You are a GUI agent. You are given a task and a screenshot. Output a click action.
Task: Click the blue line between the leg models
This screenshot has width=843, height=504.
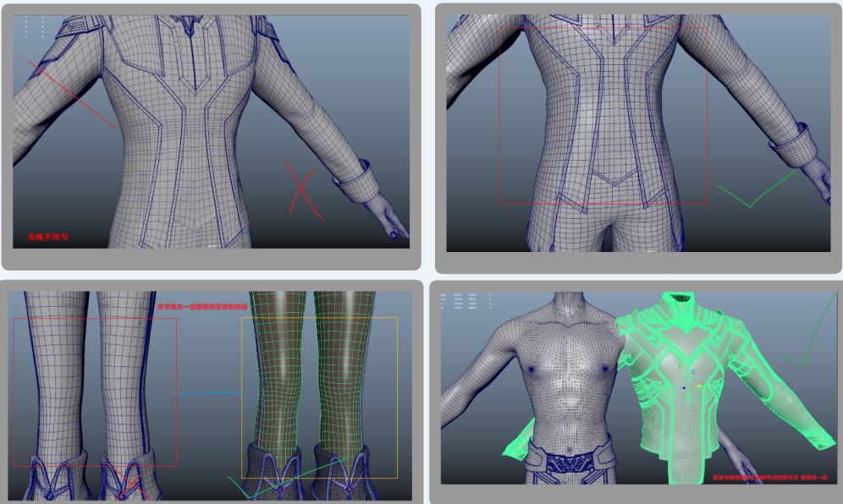pyautogui.click(x=209, y=393)
